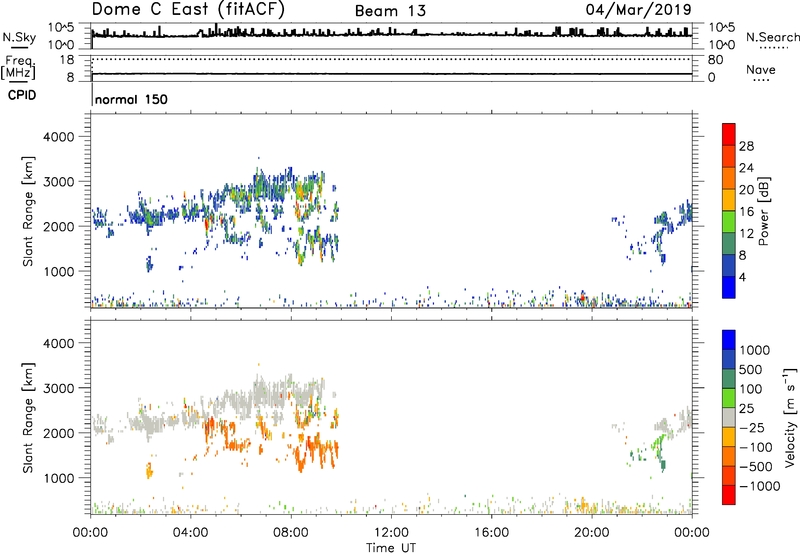The image size is (800, 554).
Task: Click the "100" value on velocity colorbar
Action: 750,389
